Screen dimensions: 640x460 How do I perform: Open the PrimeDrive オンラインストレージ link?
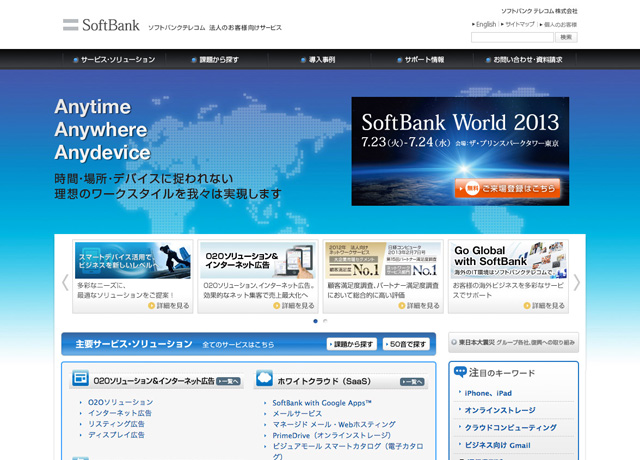pos(331,436)
